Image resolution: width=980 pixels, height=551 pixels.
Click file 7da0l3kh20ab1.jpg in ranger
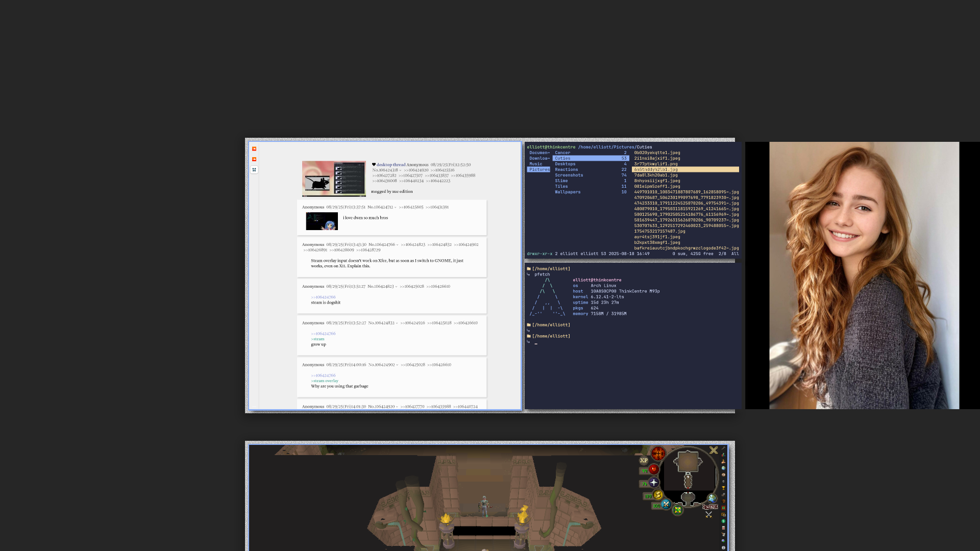click(x=656, y=175)
